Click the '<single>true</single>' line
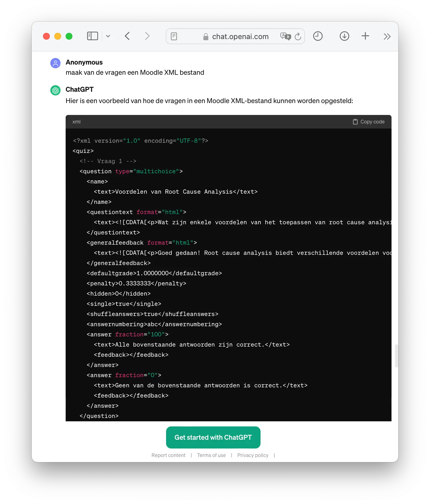Image resolution: width=430 pixels, height=504 pixels. (124, 304)
